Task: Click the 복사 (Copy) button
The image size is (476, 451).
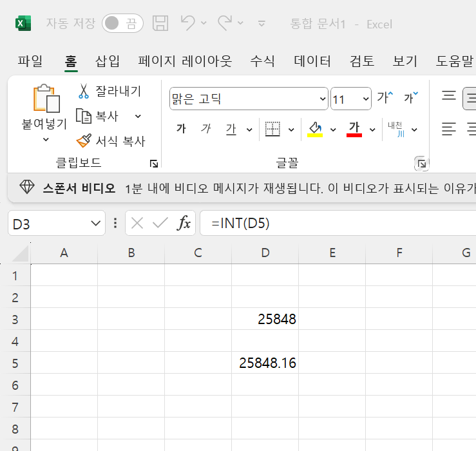Action: pyautogui.click(x=97, y=116)
